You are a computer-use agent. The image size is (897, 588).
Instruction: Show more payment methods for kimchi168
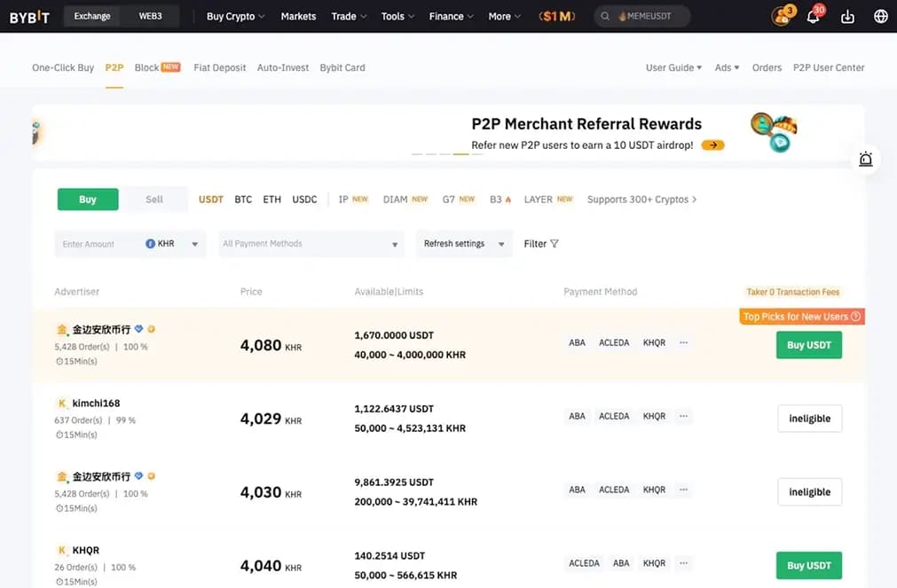(x=683, y=416)
